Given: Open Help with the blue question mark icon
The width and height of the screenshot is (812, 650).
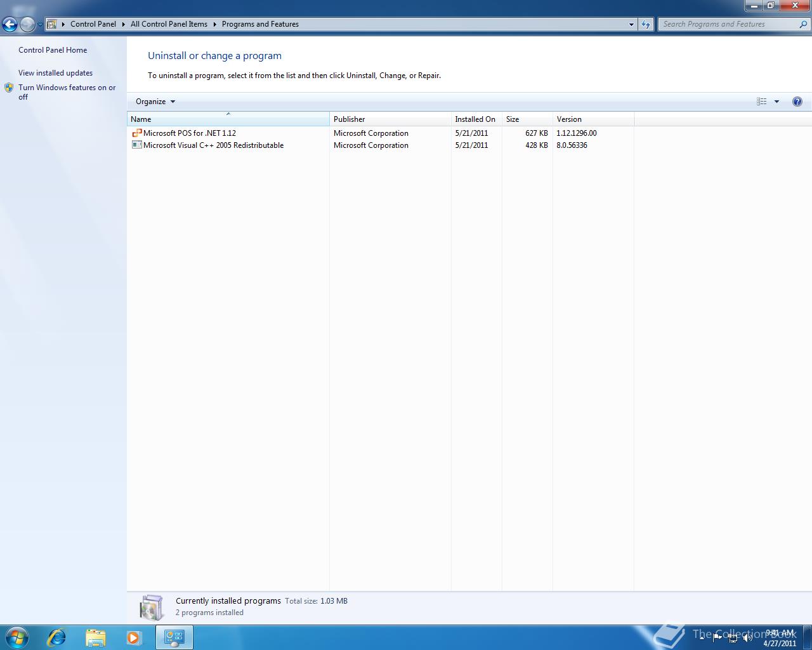Looking at the screenshot, I should 797,101.
